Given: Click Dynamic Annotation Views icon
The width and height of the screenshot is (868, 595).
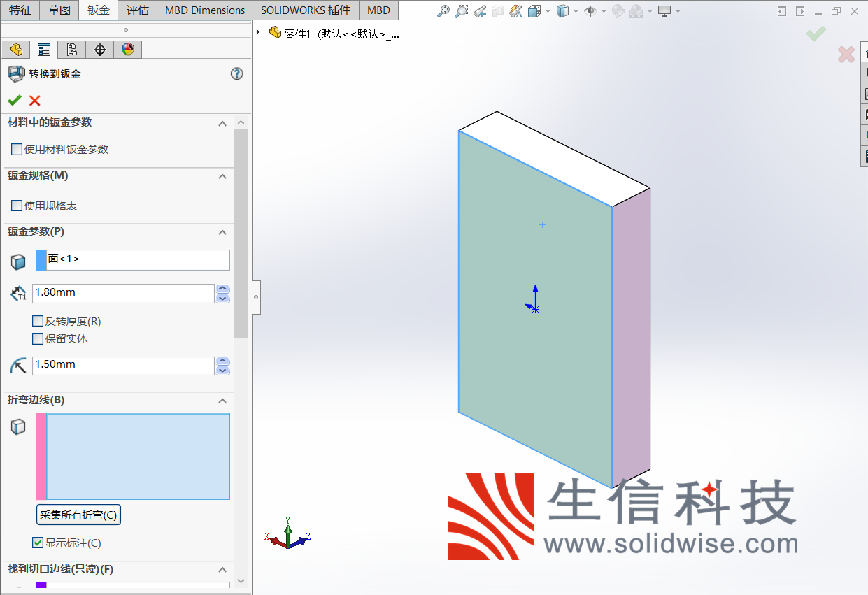Looking at the screenshot, I should click(x=516, y=11).
